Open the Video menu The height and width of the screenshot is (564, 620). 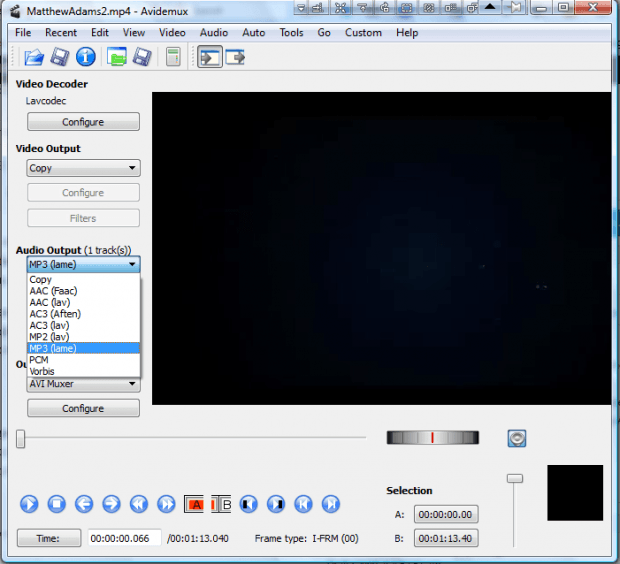(172, 32)
